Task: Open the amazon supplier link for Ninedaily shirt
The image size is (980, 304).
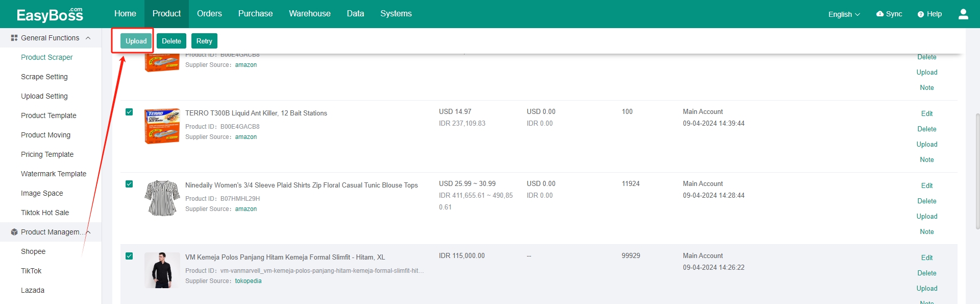Action: click(246, 209)
